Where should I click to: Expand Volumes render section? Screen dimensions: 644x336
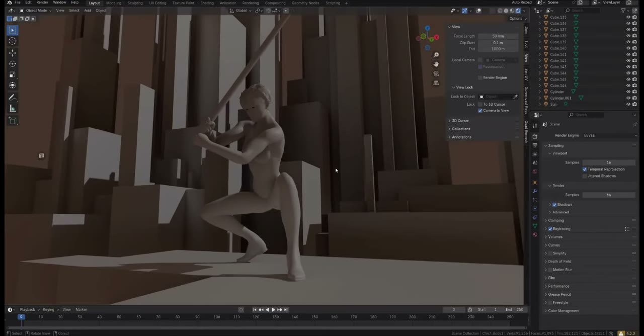pyautogui.click(x=555, y=237)
